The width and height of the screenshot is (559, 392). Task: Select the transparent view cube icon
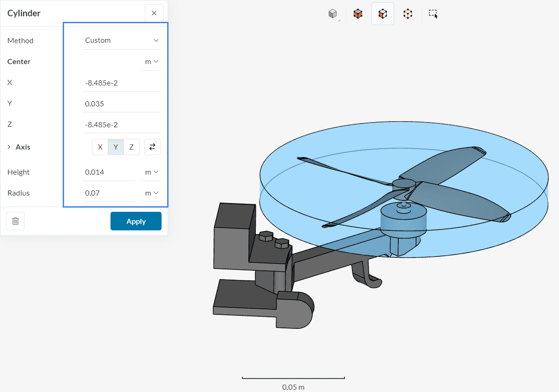(x=333, y=13)
